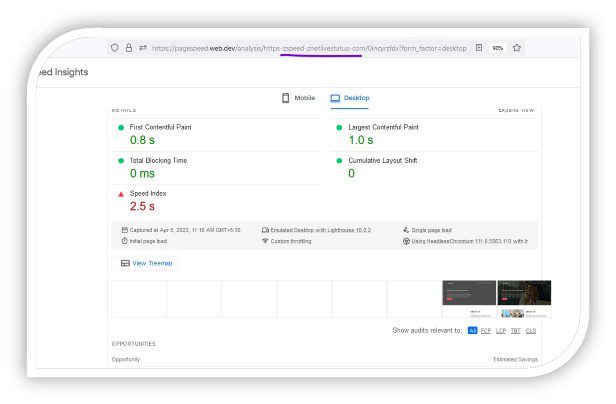This screenshot has width=616, height=404.
Task: Filter audits by TBT
Action: [x=516, y=330]
